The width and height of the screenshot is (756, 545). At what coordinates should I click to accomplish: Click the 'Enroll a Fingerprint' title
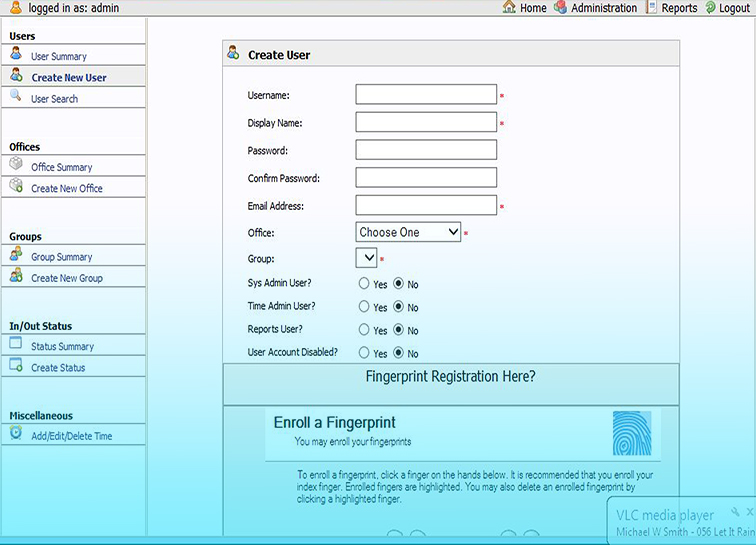(335, 422)
